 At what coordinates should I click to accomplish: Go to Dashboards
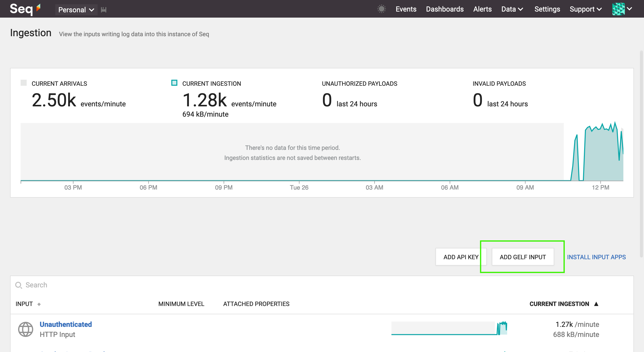tap(445, 9)
